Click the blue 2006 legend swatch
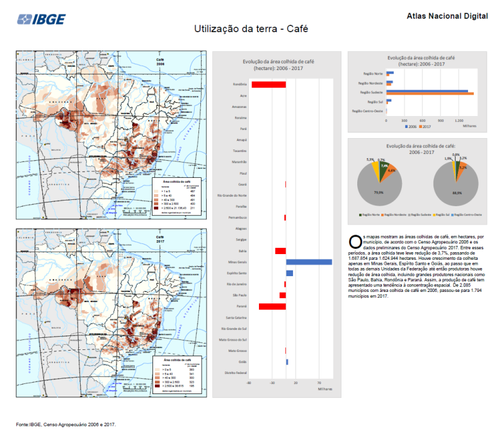Image resolution: width=504 pixels, height=442 pixels. 405,127
